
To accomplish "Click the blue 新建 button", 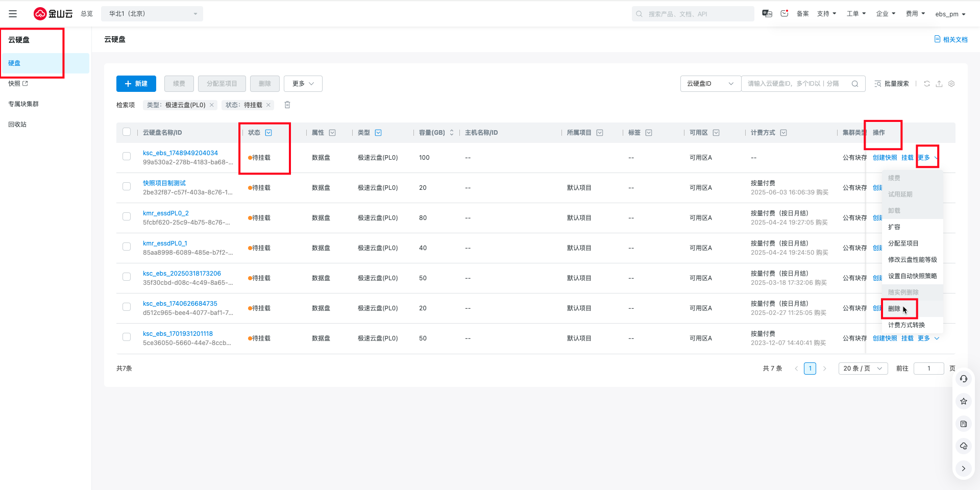I will point(136,84).
